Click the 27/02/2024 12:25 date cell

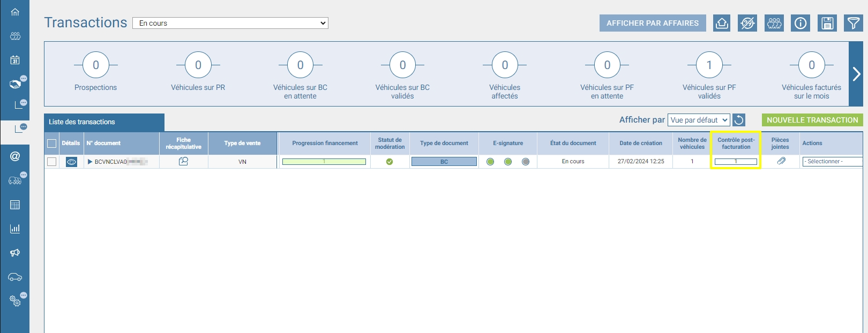(x=641, y=161)
